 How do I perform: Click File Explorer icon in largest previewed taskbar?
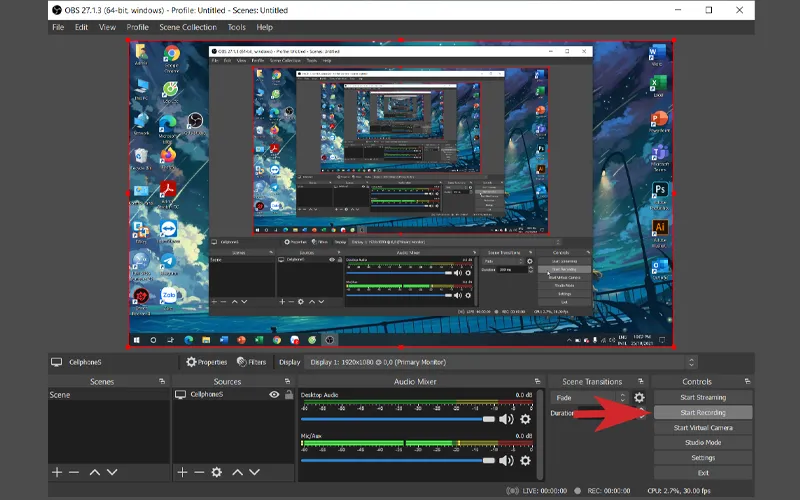pos(206,340)
